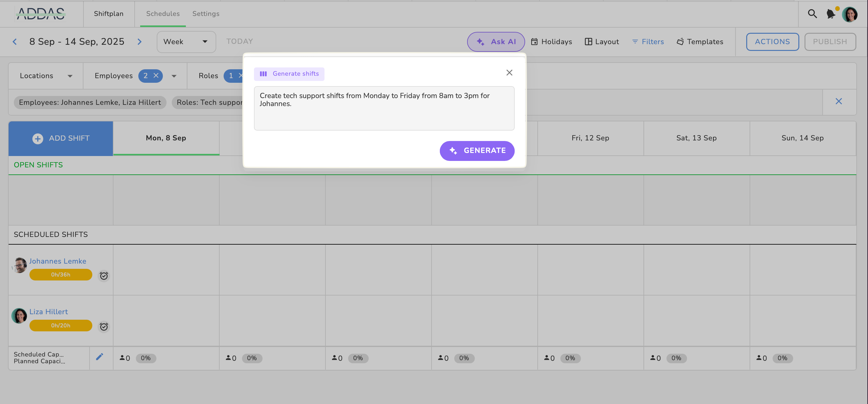Click the user profile avatar
The width and height of the screenshot is (868, 404).
tap(850, 14)
